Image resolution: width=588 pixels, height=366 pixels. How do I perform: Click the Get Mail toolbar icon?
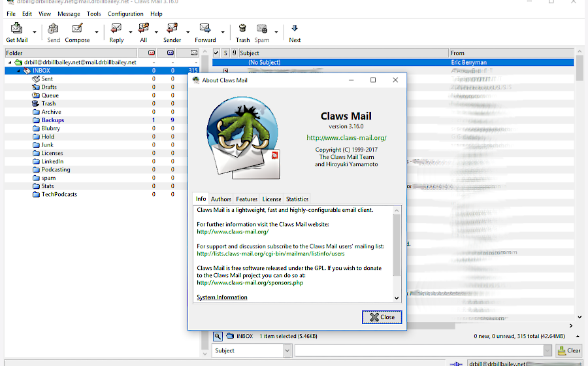pyautogui.click(x=16, y=33)
